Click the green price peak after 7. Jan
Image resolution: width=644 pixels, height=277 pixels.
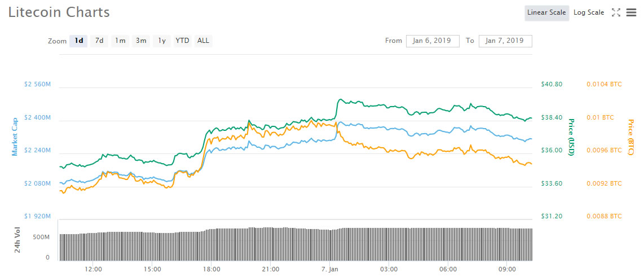pyautogui.click(x=341, y=99)
